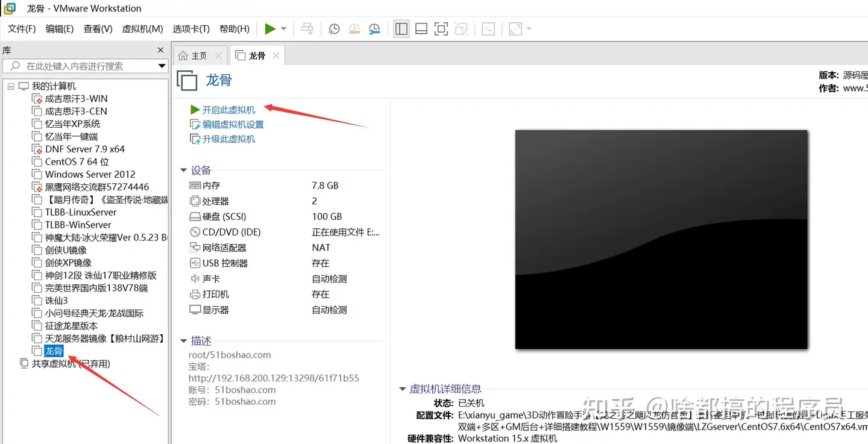Image resolution: width=868 pixels, height=444 pixels.
Task: Select 共享虚拟机 (已弃用) entry
Action: [x=71, y=364]
